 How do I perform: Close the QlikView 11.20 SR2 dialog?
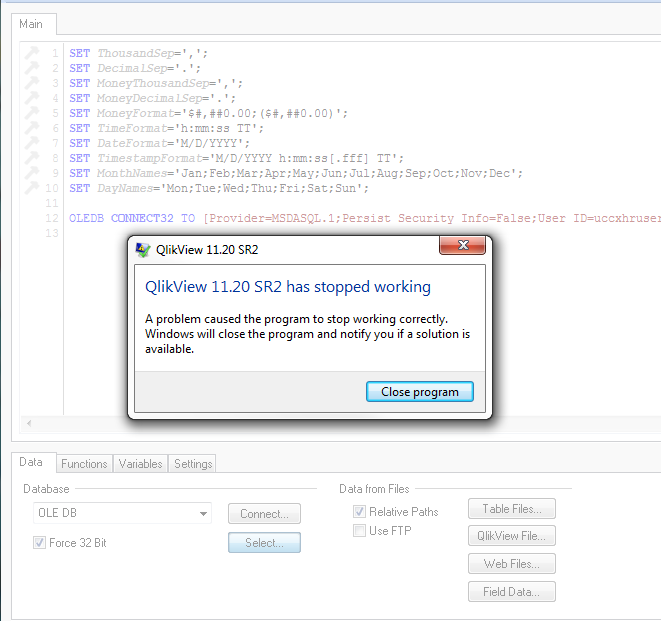[x=462, y=245]
